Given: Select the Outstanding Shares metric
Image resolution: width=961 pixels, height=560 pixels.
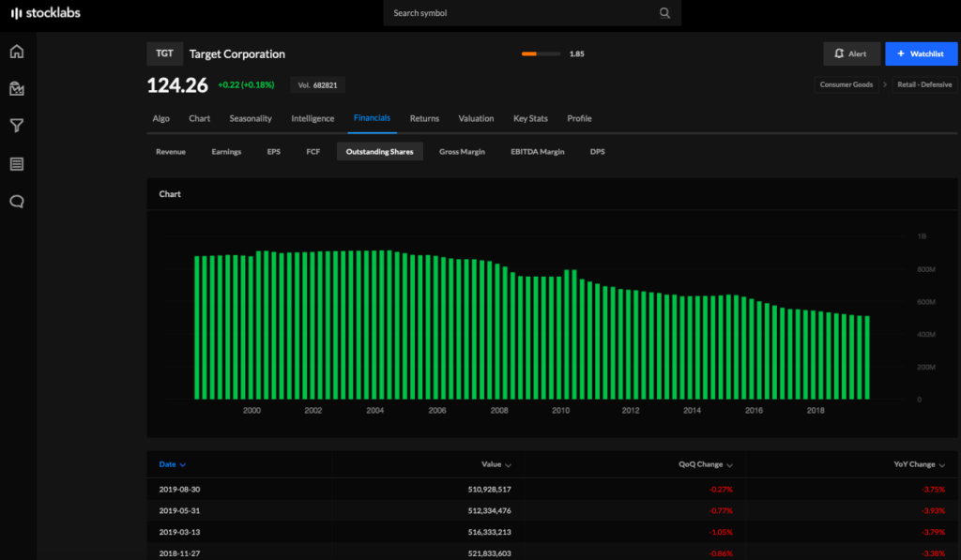Looking at the screenshot, I should coord(379,151).
